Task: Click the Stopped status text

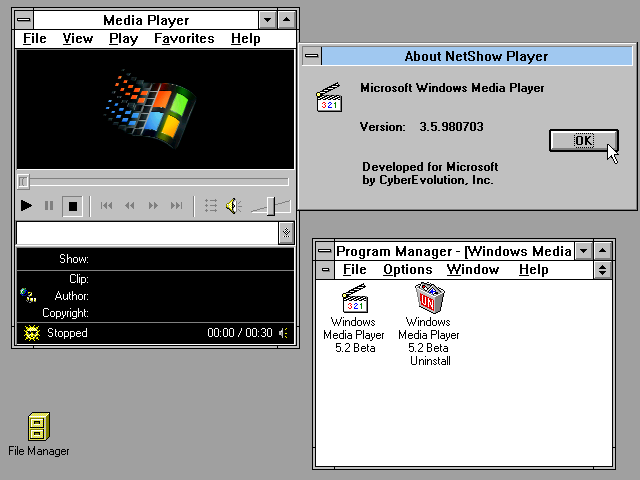Action: [x=67, y=333]
